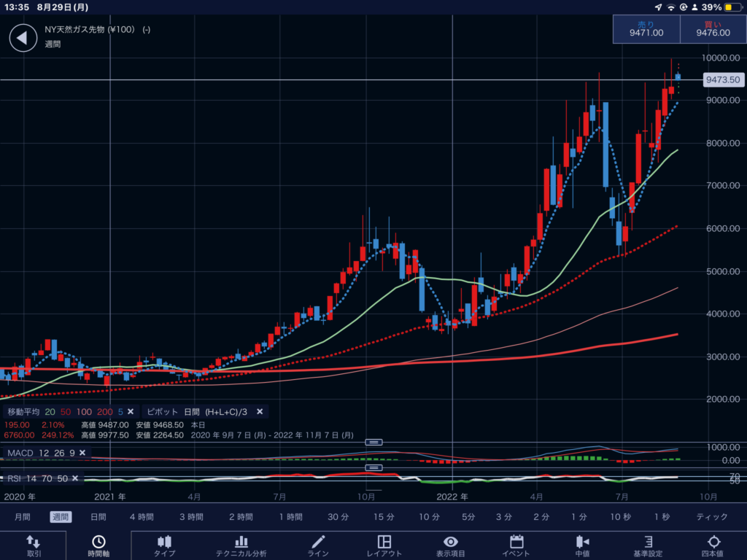Switch timeframe to 1 時間
The height and width of the screenshot is (560, 747).
[x=290, y=517]
